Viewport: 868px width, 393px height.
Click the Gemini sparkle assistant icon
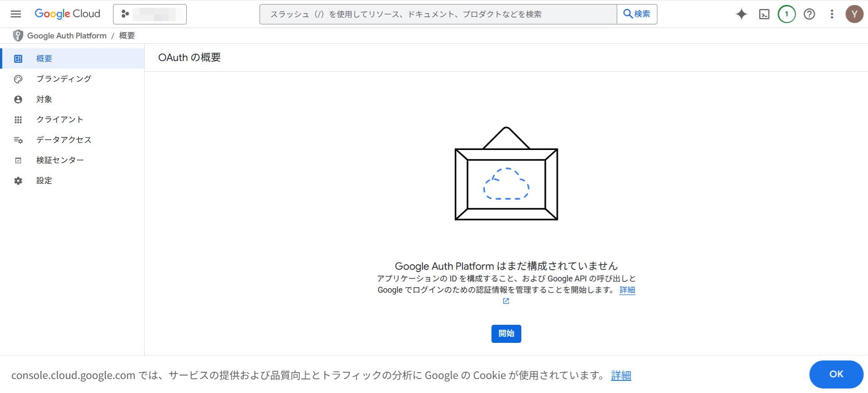click(x=741, y=14)
